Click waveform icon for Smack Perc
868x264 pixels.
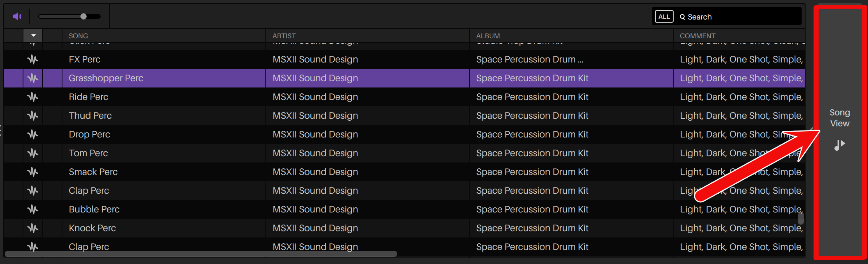[33, 172]
